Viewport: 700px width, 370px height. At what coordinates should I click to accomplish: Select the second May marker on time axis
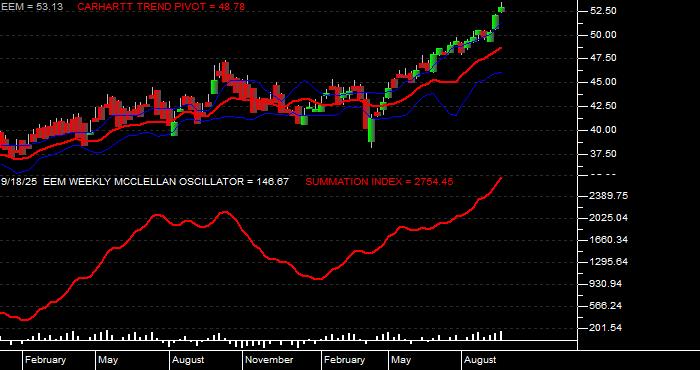(401, 360)
